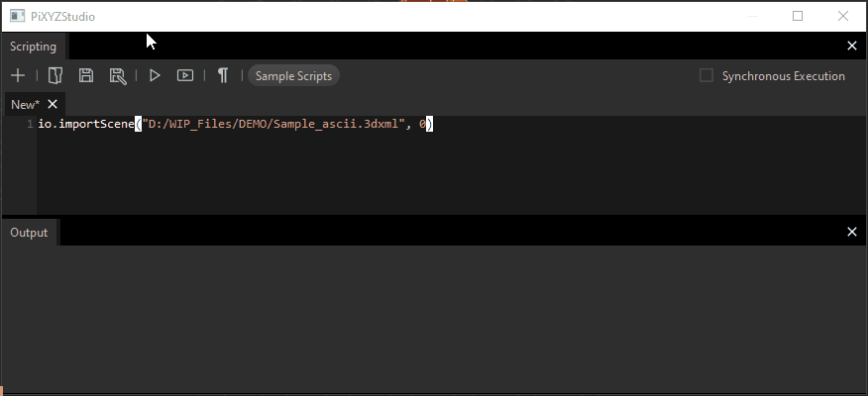
Task: Switch to the Scripting panel tab
Action: (x=34, y=46)
